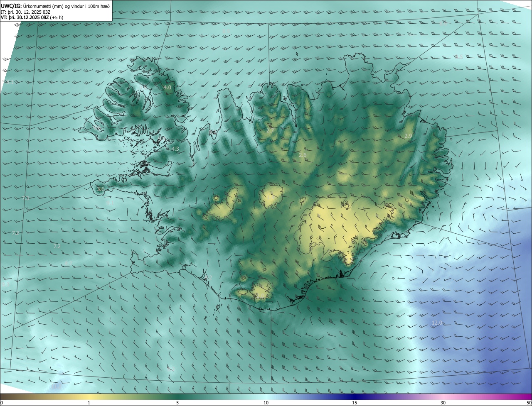Click the 2.9 value label in east Iceland
Viewport: 532px width, 406px height.
(x=408, y=136)
